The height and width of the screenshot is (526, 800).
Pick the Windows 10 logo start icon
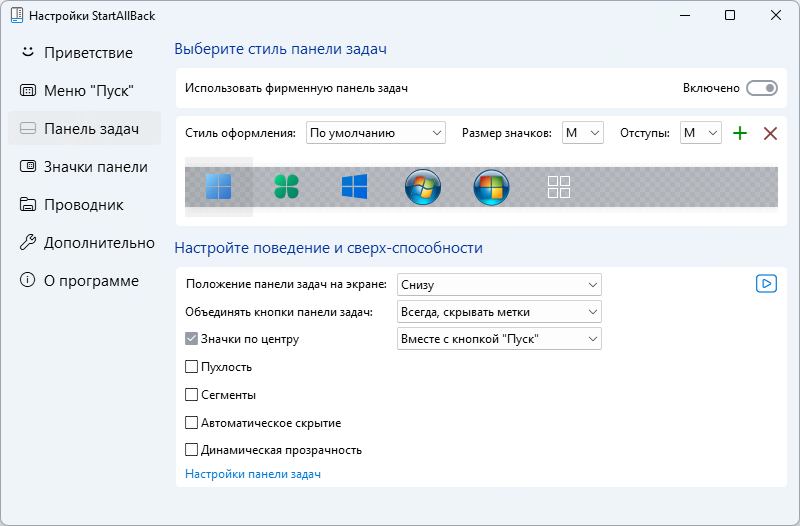coord(355,186)
